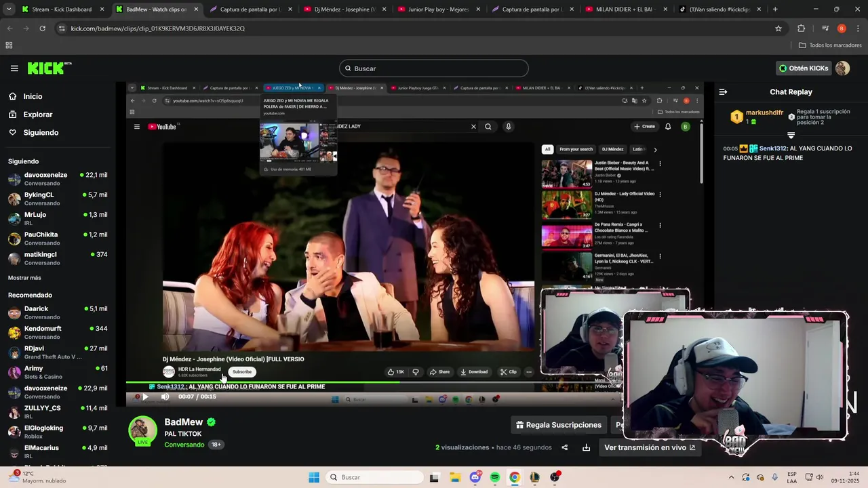The image size is (868, 488).
Task: Click Regala Suscripciones button
Action: pos(559,425)
